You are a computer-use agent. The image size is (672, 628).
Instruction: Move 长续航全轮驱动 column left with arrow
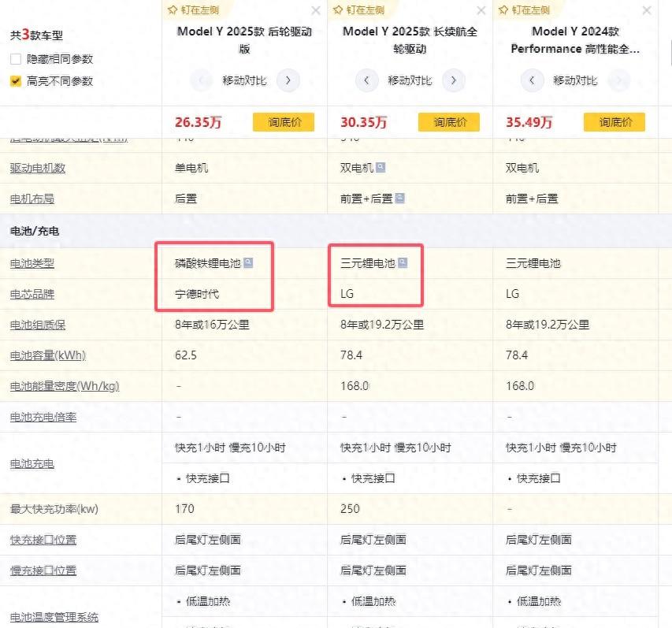point(366,80)
